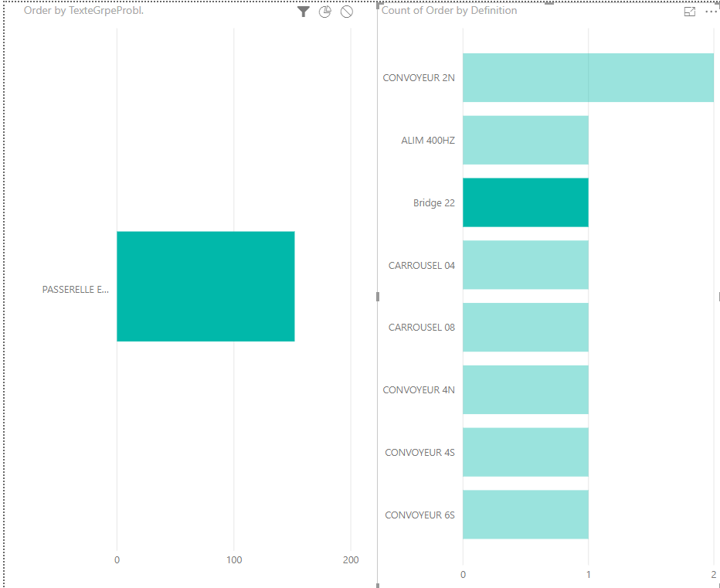Click the "Count of Order by Definition" title
The height and width of the screenshot is (588, 720).
point(449,11)
